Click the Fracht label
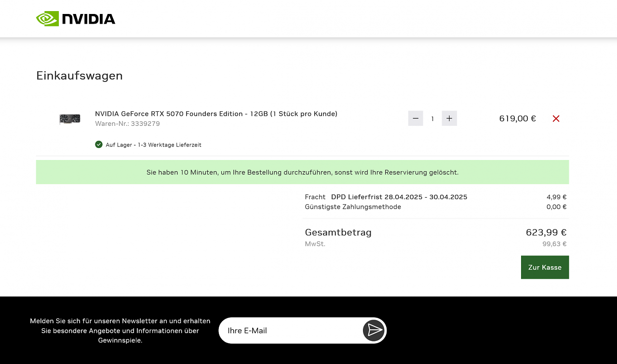The image size is (617, 364). pyautogui.click(x=315, y=197)
